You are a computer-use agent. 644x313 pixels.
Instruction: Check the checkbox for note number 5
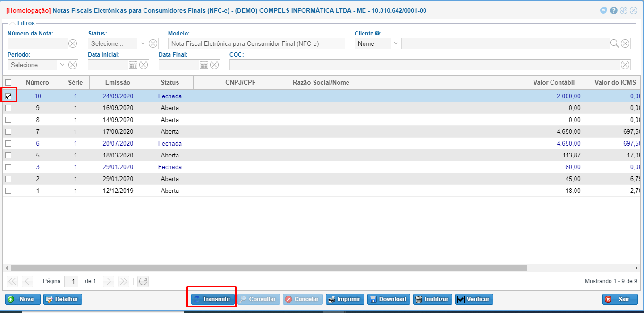8,155
